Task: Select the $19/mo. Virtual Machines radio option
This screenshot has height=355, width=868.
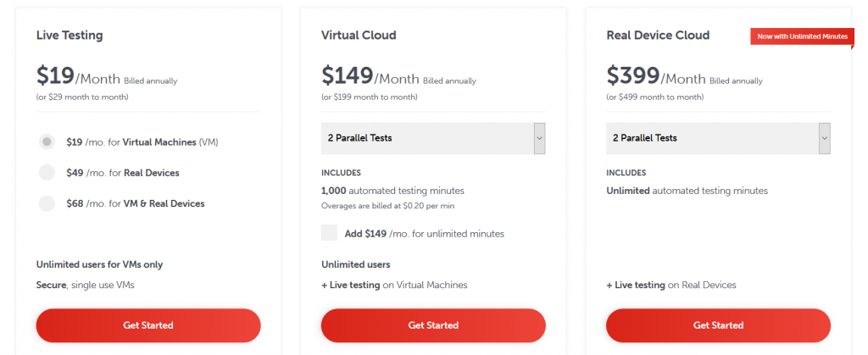Action: click(x=47, y=142)
